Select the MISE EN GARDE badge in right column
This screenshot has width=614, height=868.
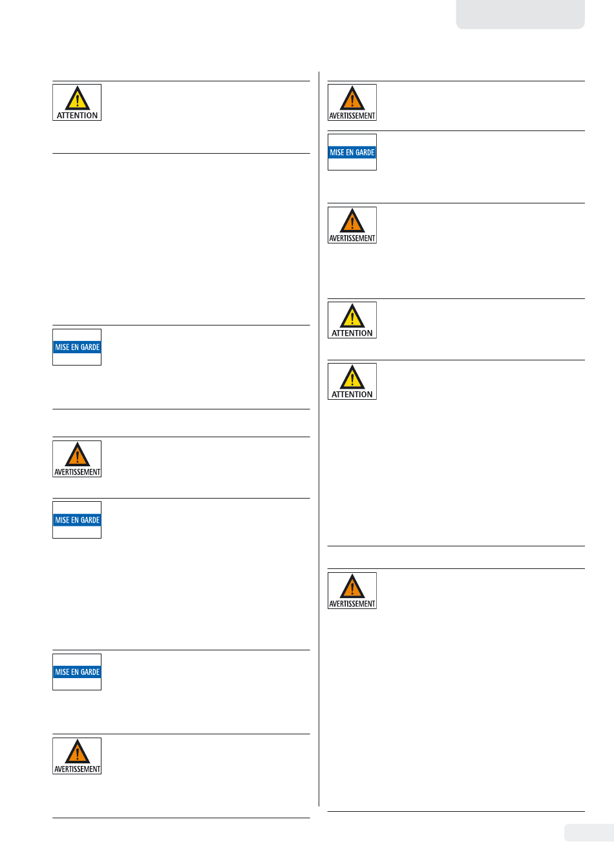352,152
